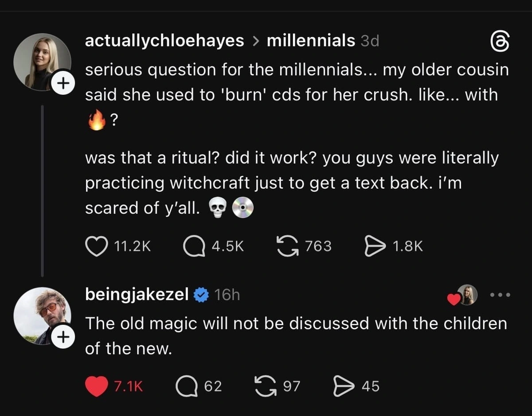Open comments on the burn cds post
532x416 pixels.
[193, 246]
